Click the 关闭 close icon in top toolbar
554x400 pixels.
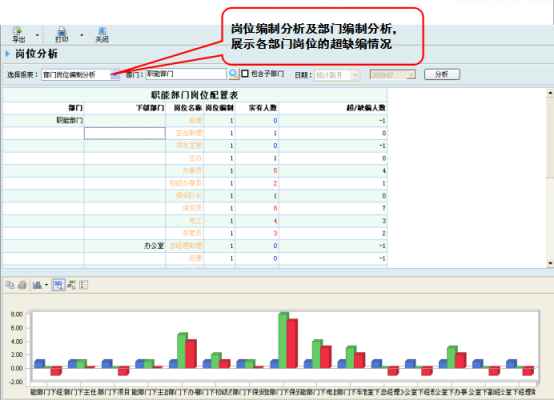tap(102, 35)
